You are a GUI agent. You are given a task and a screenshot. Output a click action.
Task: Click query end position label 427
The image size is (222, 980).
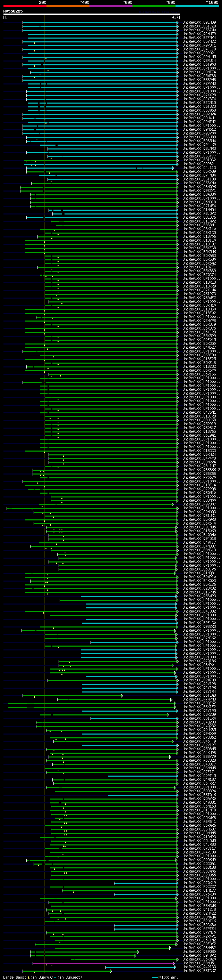click(175, 17)
